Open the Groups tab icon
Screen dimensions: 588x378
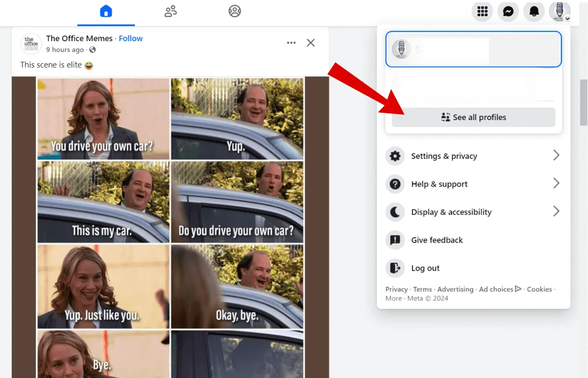(x=235, y=11)
